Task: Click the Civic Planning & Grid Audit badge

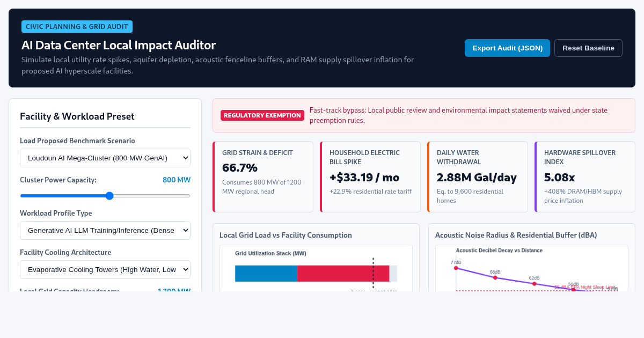Action: (x=77, y=26)
